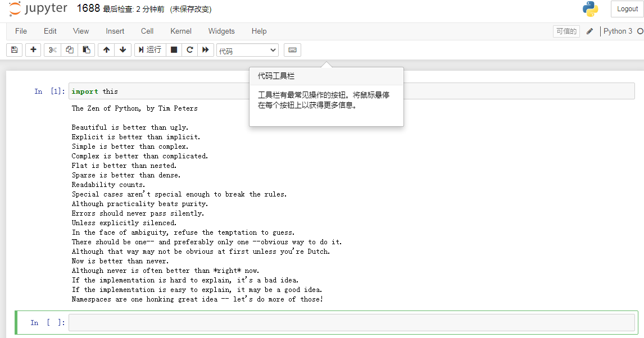Move selected cell down with the down arrow

123,49
